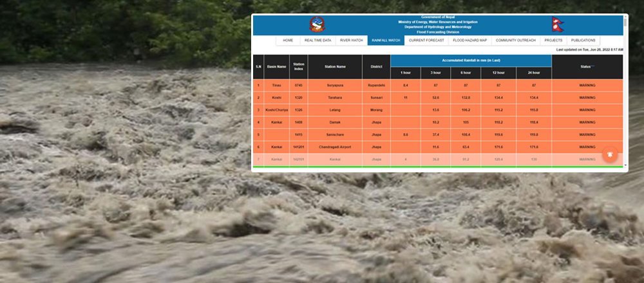Click station index 0745
The height and width of the screenshot is (283, 644).
pos(299,86)
